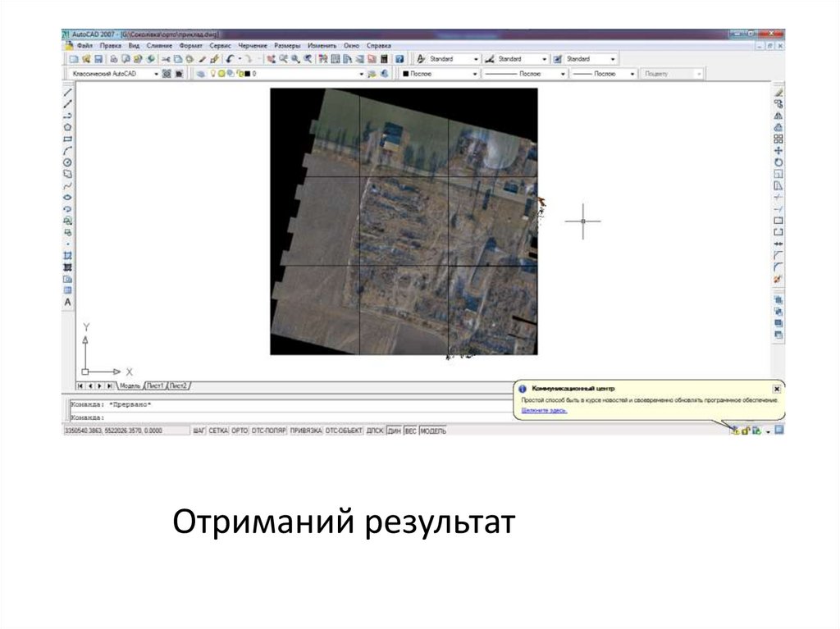The width and height of the screenshot is (840, 629).
Task: Switch to the Лист1 layout tab
Action: pos(155,385)
